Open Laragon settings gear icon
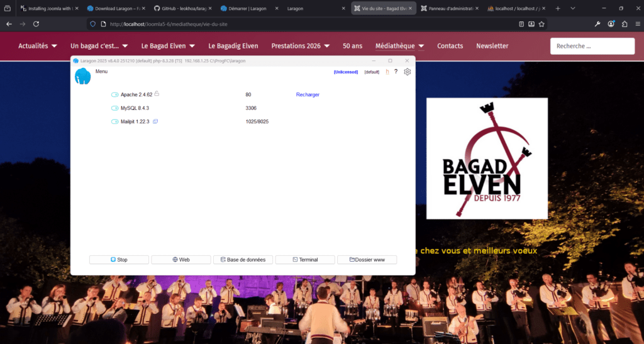Screen dimensions: 644x344 pos(407,72)
